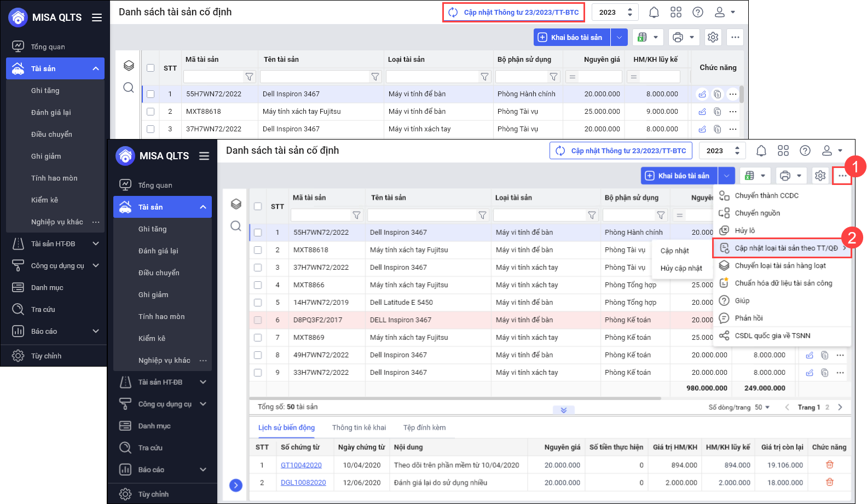Click copy icon for asset 33H7WN72/2022
867x504 pixels.
pos(824,373)
